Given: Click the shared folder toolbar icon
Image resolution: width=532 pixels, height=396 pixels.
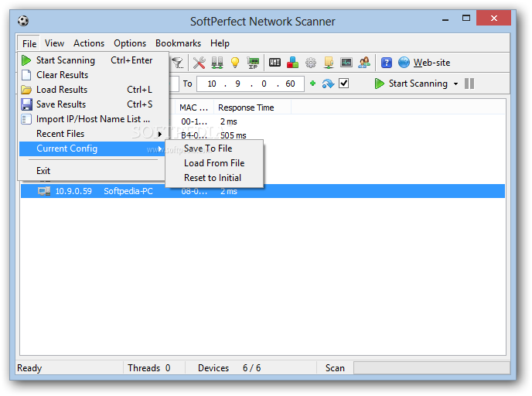Looking at the screenshot, I should click(x=329, y=63).
